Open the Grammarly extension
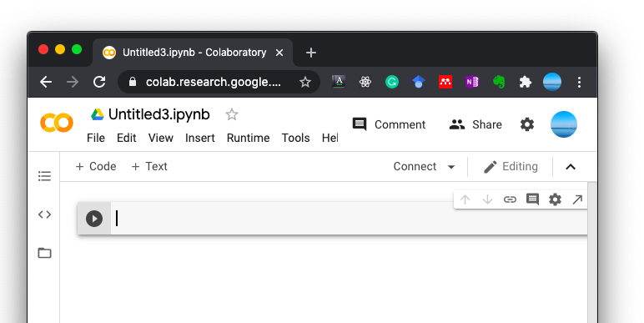Screen dimensions: 644x323 pos(392,82)
